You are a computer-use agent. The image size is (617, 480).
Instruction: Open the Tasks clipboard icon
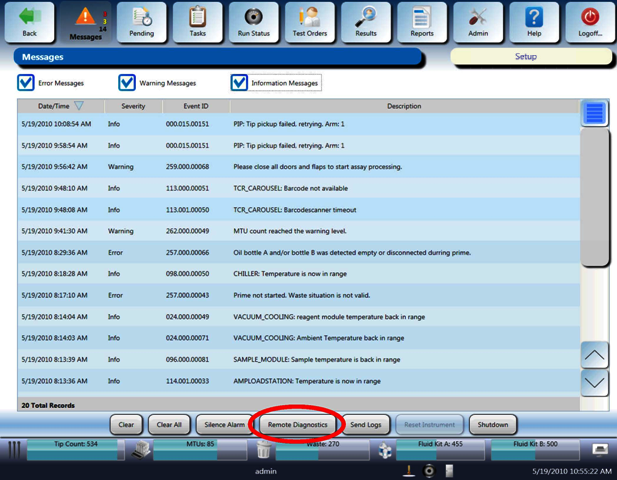[197, 22]
